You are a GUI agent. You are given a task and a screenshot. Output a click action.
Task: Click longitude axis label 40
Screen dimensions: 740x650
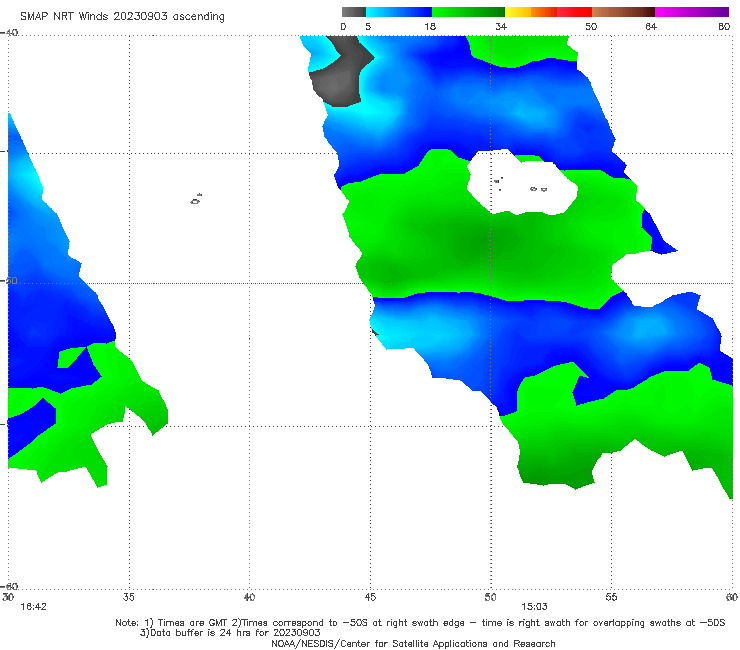coord(249,597)
